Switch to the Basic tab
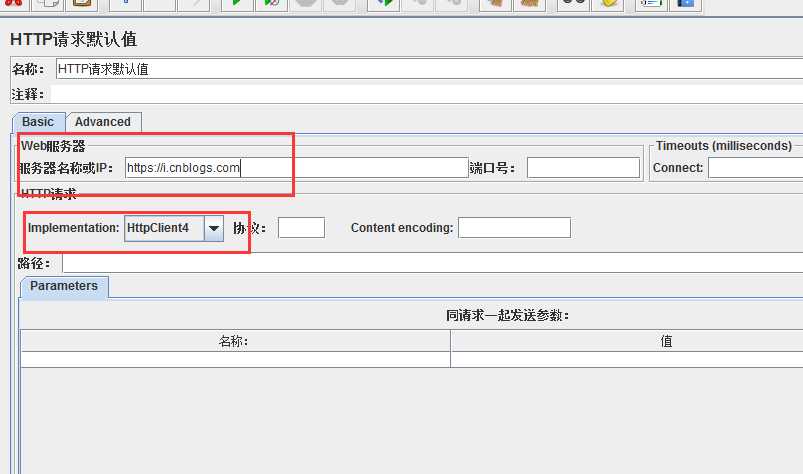Screen dimensions: 803x474 click(x=38, y=122)
